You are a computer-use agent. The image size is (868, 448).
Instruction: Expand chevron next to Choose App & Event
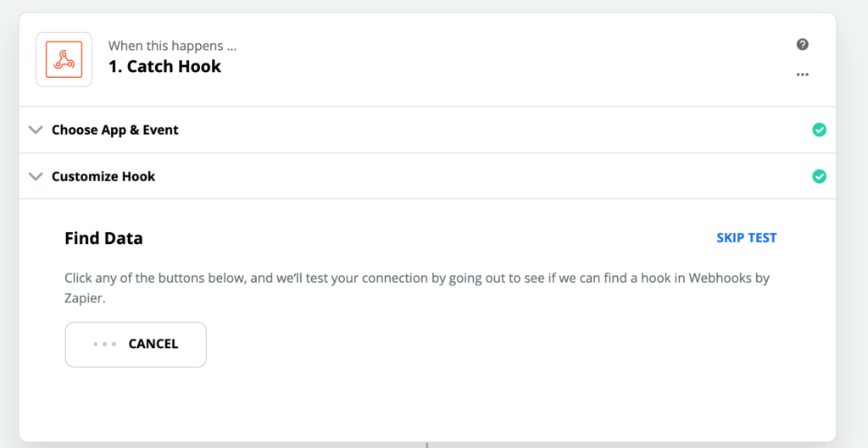coord(36,130)
